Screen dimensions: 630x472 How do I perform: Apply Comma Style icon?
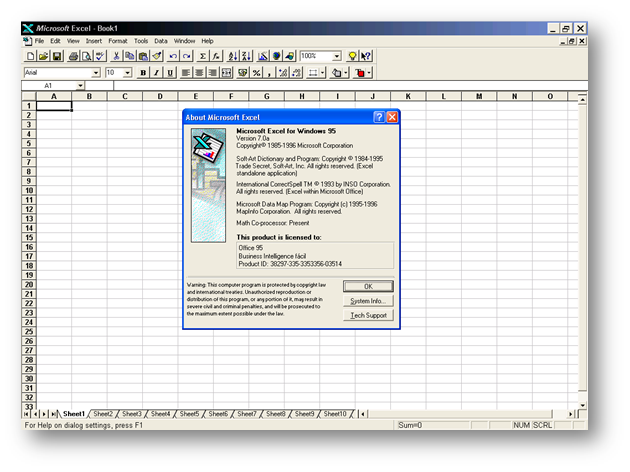click(x=269, y=73)
